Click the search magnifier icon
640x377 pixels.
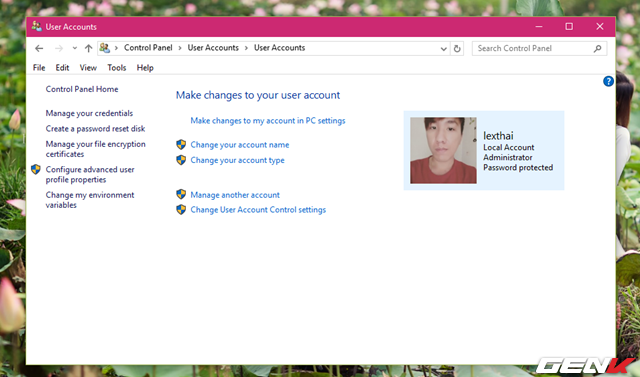(597, 49)
